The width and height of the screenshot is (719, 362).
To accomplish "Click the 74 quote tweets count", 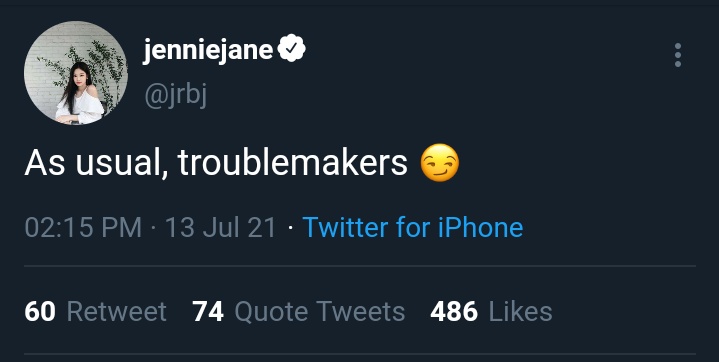I will 208,312.
